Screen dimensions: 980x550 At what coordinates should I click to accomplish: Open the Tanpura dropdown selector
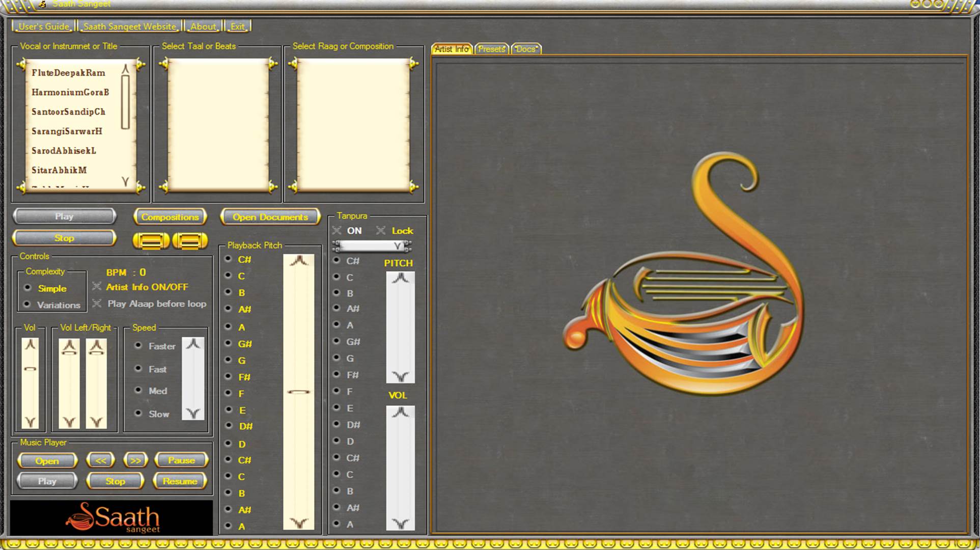pyautogui.click(x=398, y=246)
